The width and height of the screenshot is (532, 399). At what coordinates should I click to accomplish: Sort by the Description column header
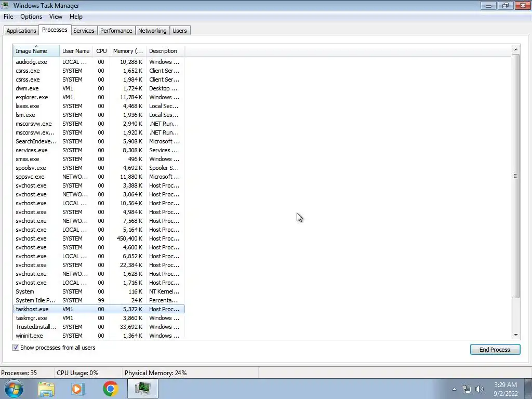point(166,51)
